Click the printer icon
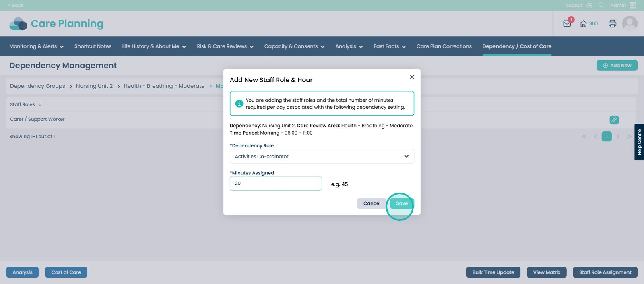 click(612, 23)
